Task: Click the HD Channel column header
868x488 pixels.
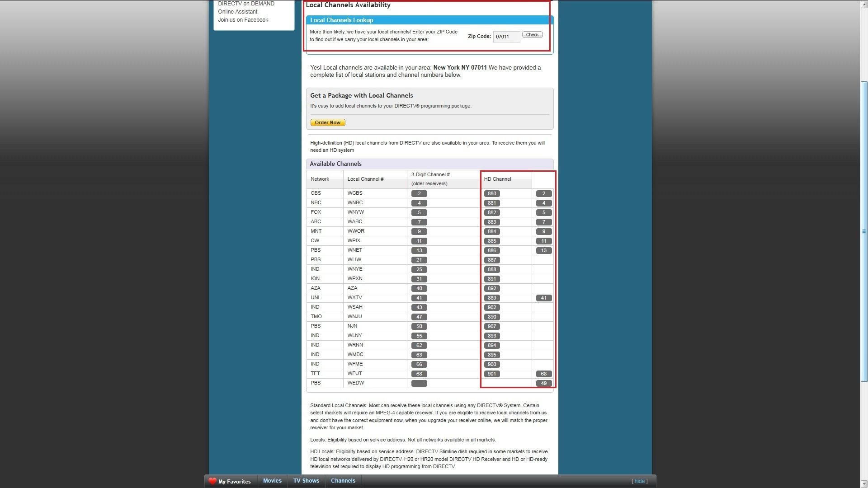Action: [x=506, y=179]
